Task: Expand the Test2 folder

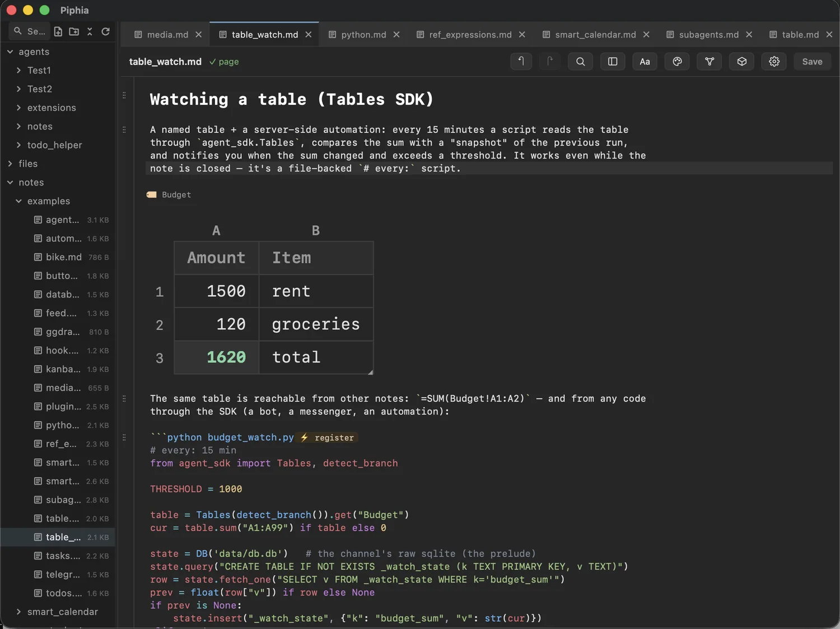Action: (19, 89)
